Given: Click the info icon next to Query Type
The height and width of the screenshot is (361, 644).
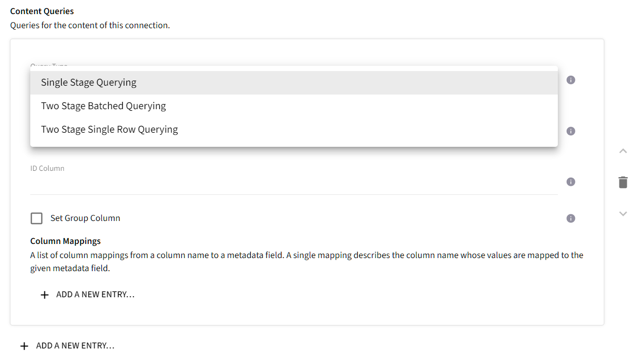Looking at the screenshot, I should click(570, 79).
